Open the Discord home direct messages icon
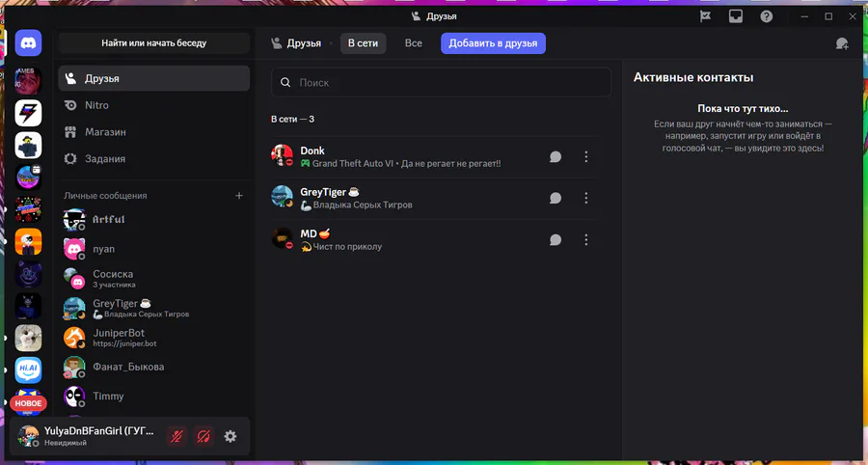868x465 pixels. (28, 43)
